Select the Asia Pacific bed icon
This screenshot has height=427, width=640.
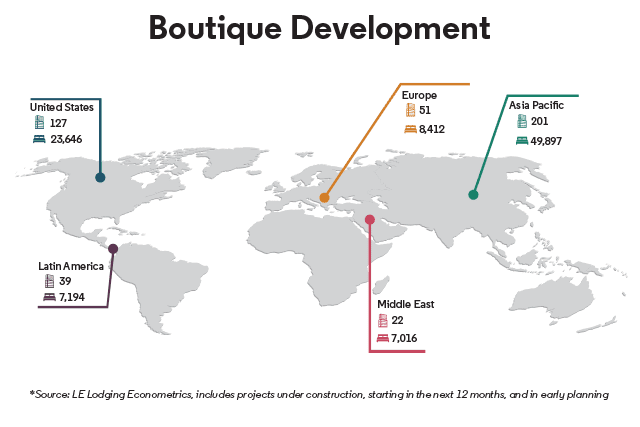521,140
